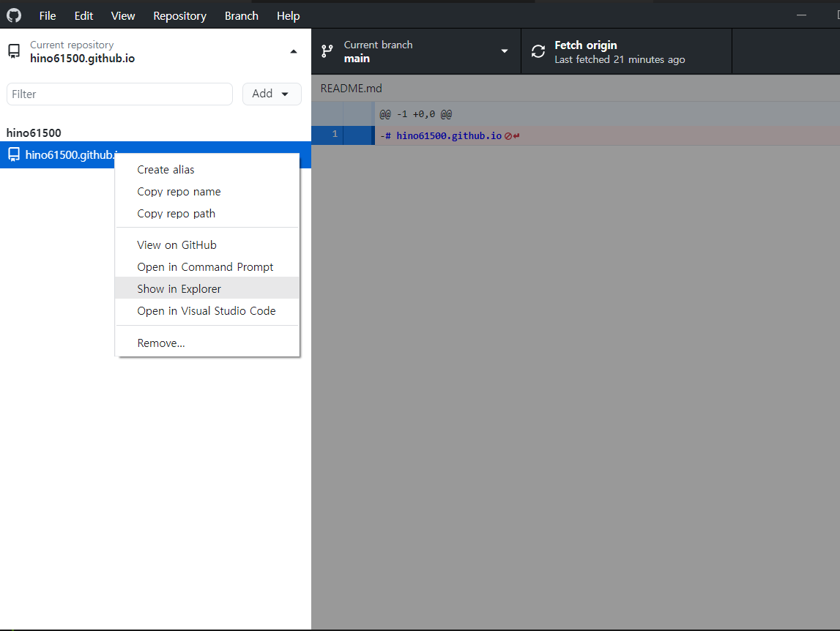
Task: Click the branch icon beside Current branch
Action: tap(327, 51)
